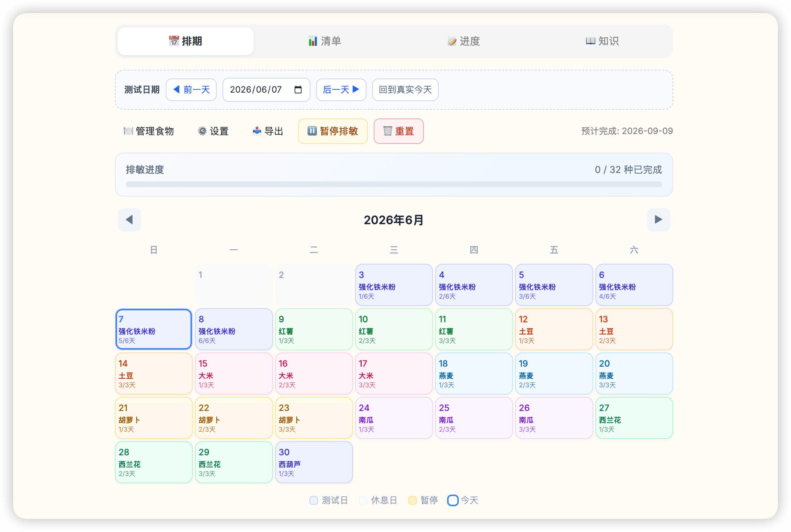This screenshot has height=532, width=791.
Task: Select June 19 燕麦 2/3天
Action: point(554,374)
